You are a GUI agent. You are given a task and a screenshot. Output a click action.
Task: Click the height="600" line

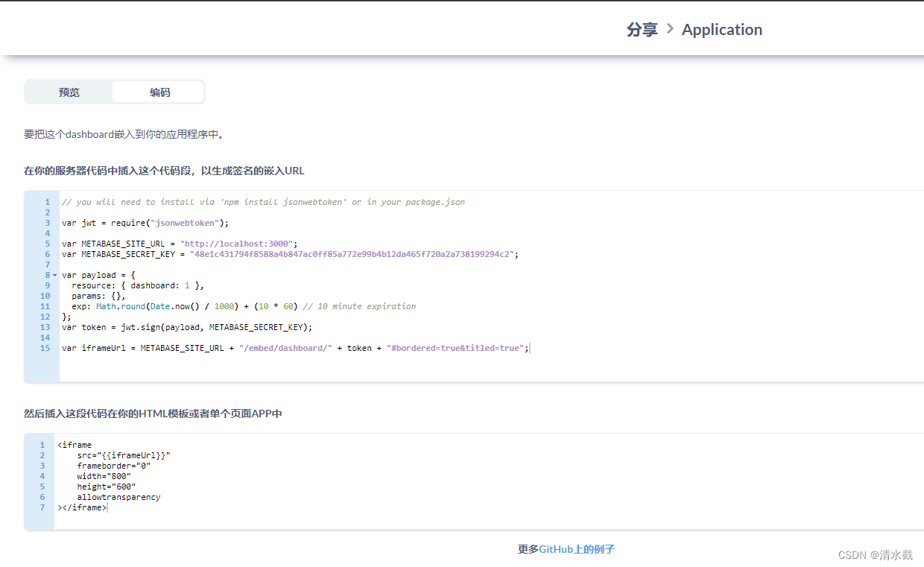coord(107,487)
